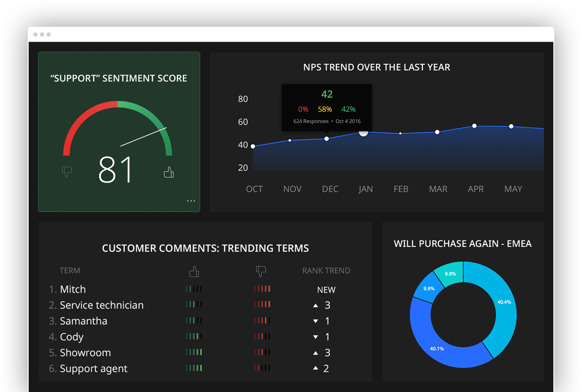This screenshot has width=582, height=392.
Task: Toggle the APR data point on the NPS trend line
Action: [475, 126]
